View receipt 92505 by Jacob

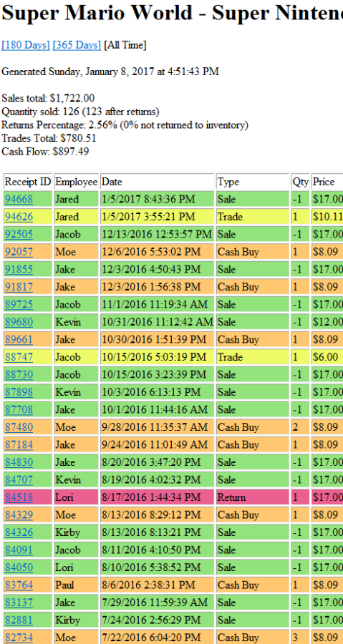[19, 234]
